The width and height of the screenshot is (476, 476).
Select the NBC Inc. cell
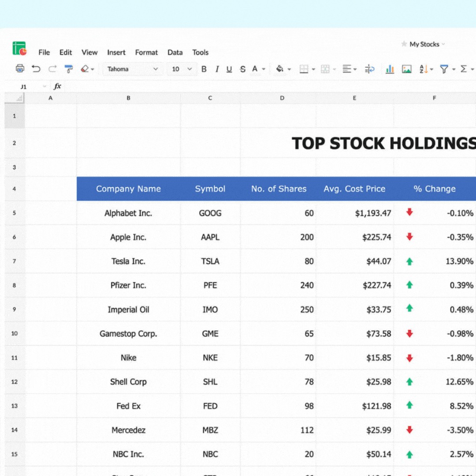click(x=128, y=454)
